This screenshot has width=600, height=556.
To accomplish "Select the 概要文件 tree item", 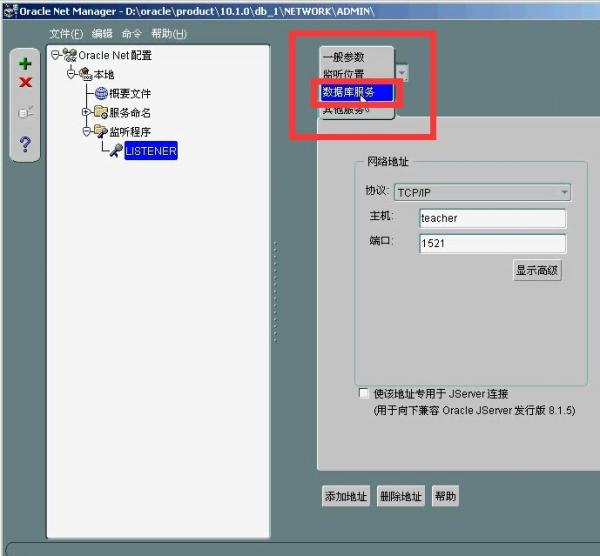I will click(x=130, y=93).
